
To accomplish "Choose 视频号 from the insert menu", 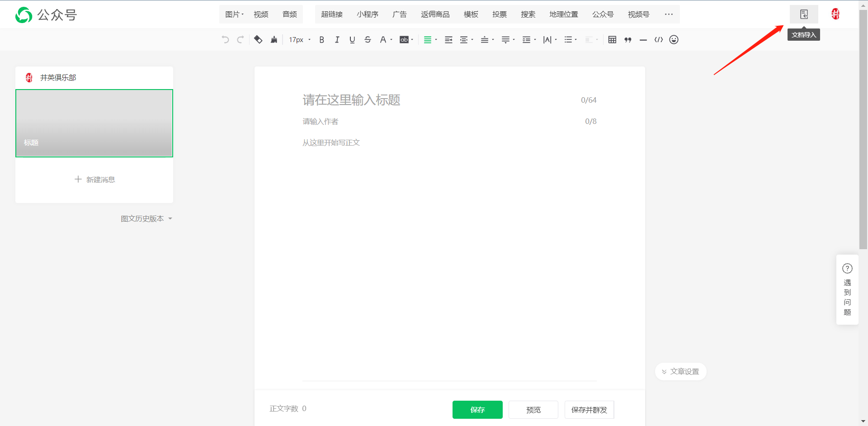I will 639,14.
